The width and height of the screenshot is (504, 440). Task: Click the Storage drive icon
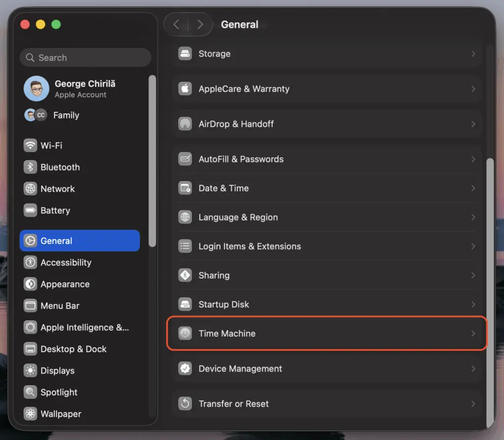(x=185, y=54)
